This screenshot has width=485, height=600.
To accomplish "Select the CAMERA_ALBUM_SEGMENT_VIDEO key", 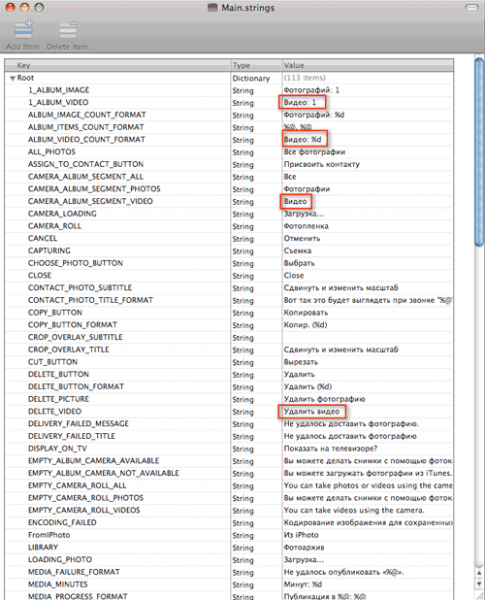I will (x=90, y=201).
